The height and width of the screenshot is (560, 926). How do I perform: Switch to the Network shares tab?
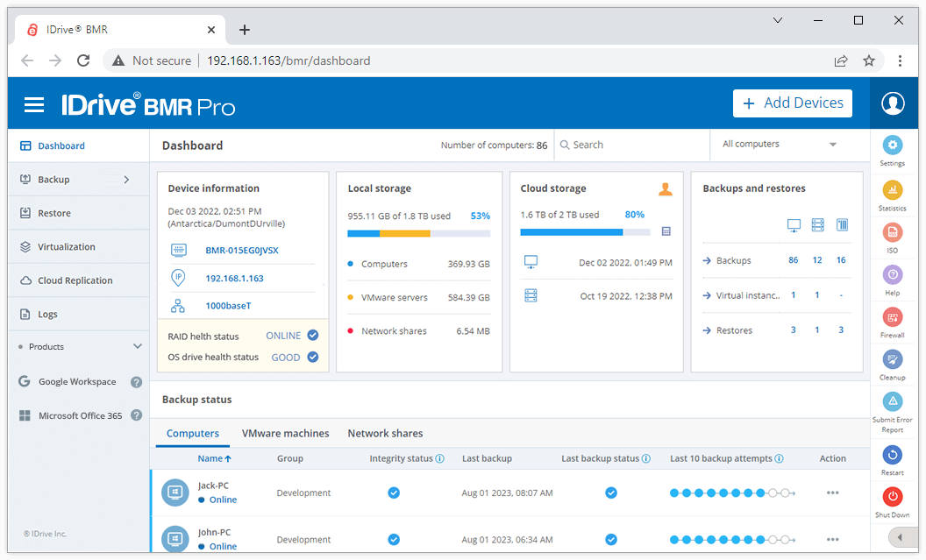coord(385,433)
